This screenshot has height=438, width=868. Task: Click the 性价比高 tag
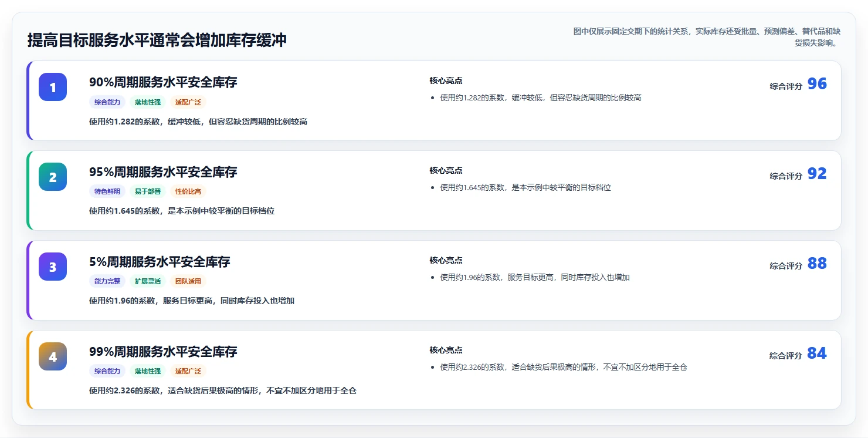point(188,191)
